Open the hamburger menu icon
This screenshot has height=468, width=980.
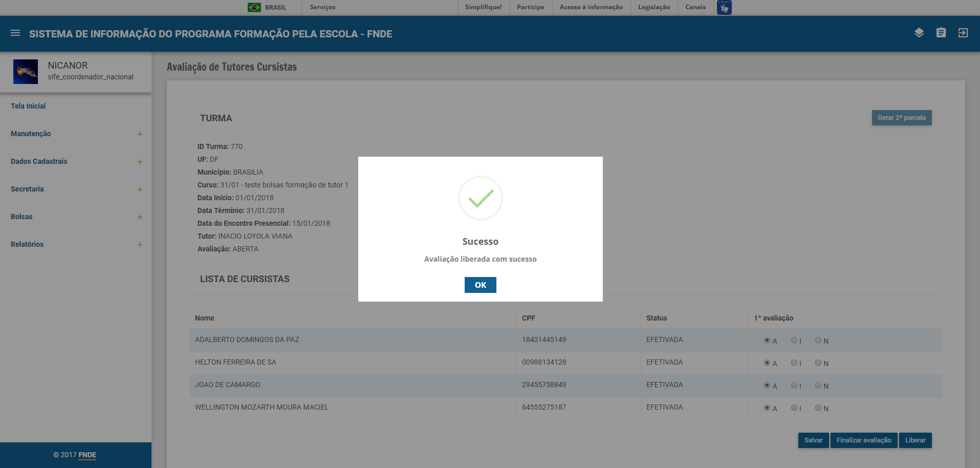tap(15, 33)
